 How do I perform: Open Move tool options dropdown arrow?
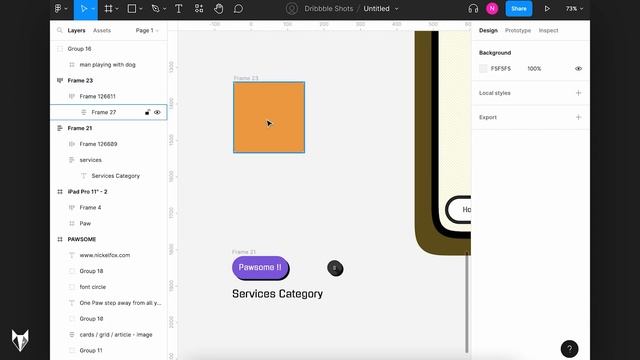[93, 9]
